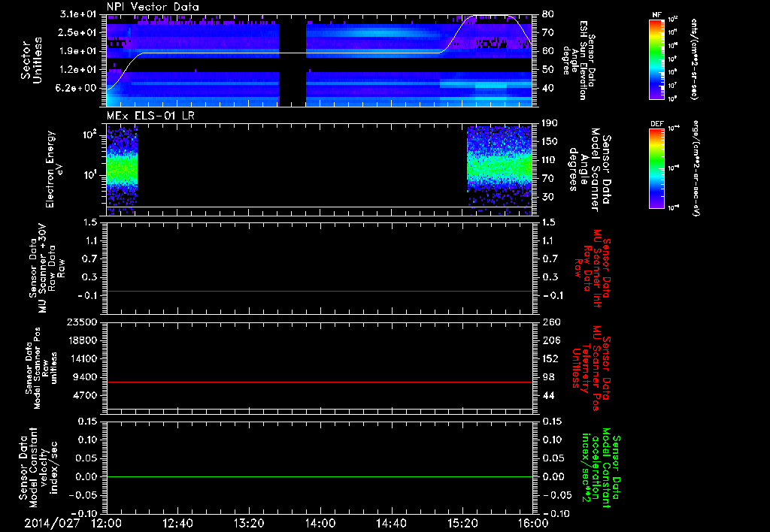
Task: Click the DEF color bar
Action: [657, 168]
